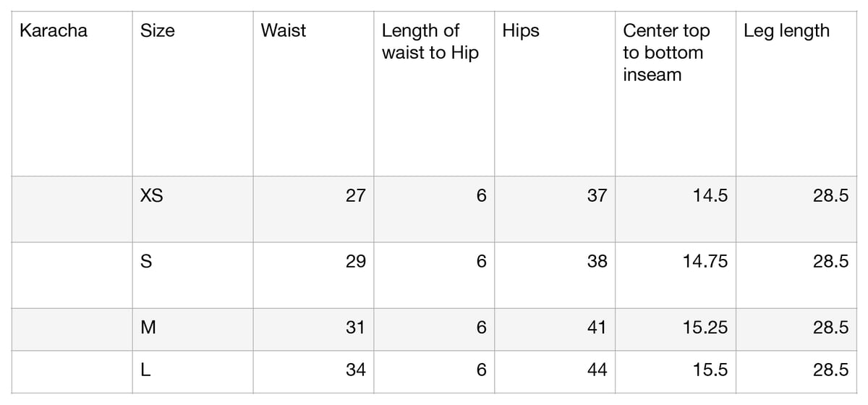Click the Length of waist to Hip header

coord(434,93)
